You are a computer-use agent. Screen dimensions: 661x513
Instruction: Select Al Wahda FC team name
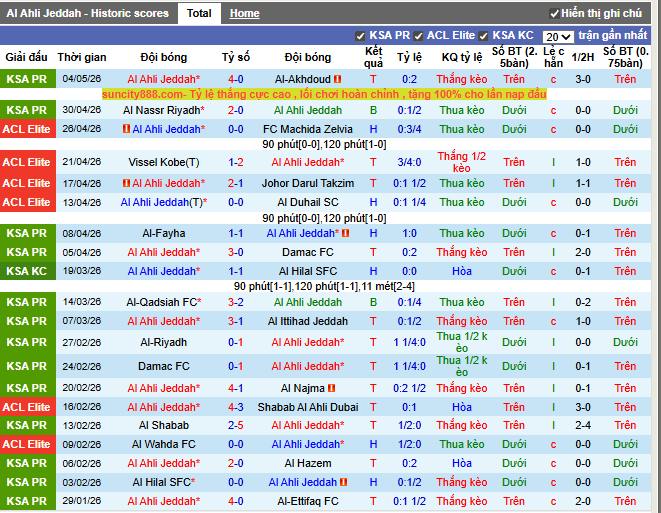pos(164,444)
